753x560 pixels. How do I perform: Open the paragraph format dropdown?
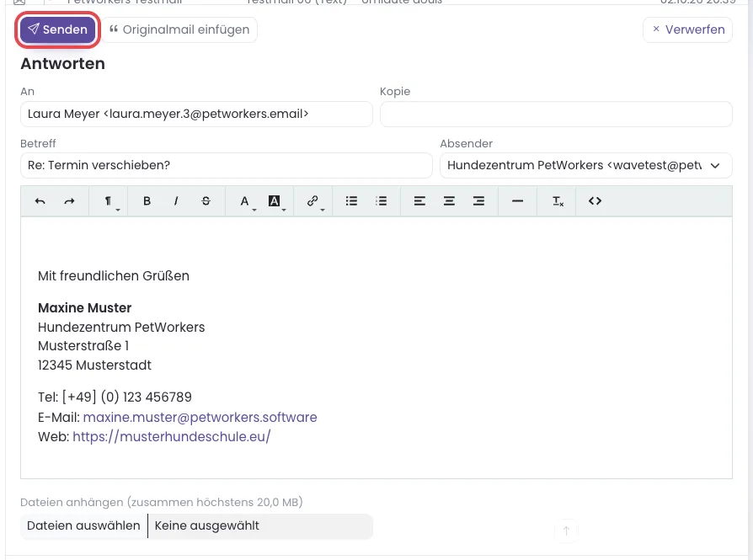(109, 201)
